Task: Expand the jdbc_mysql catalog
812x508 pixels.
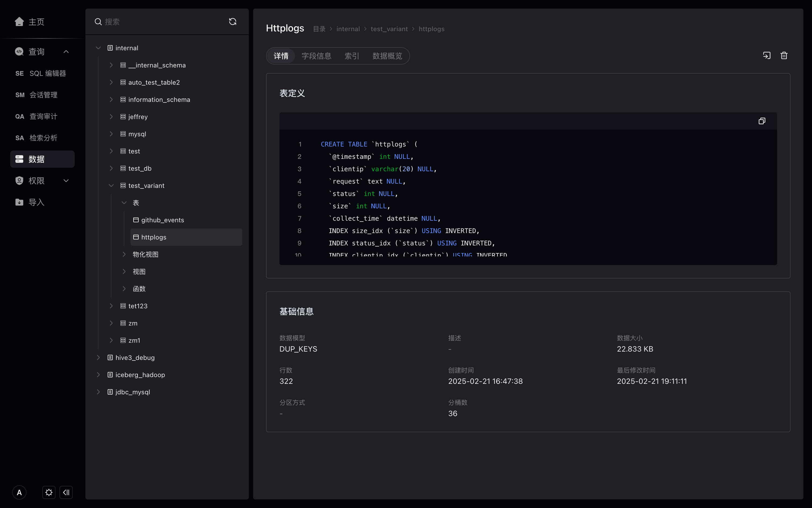Action: [98, 392]
